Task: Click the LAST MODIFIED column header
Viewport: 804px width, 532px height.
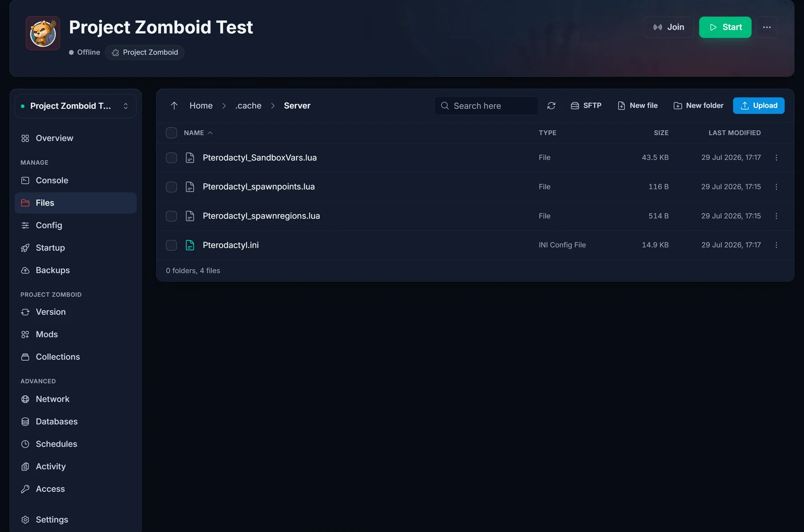Action: tap(735, 133)
